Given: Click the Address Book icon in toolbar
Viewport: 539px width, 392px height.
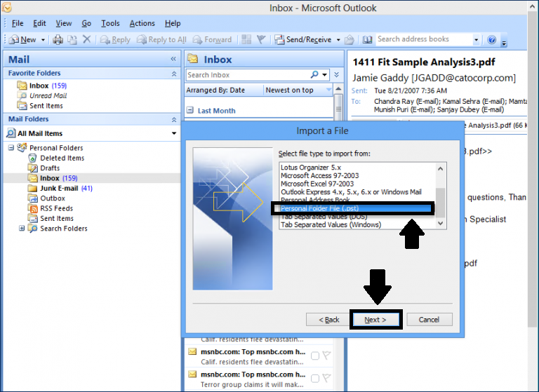Looking at the screenshot, I should [x=367, y=40].
